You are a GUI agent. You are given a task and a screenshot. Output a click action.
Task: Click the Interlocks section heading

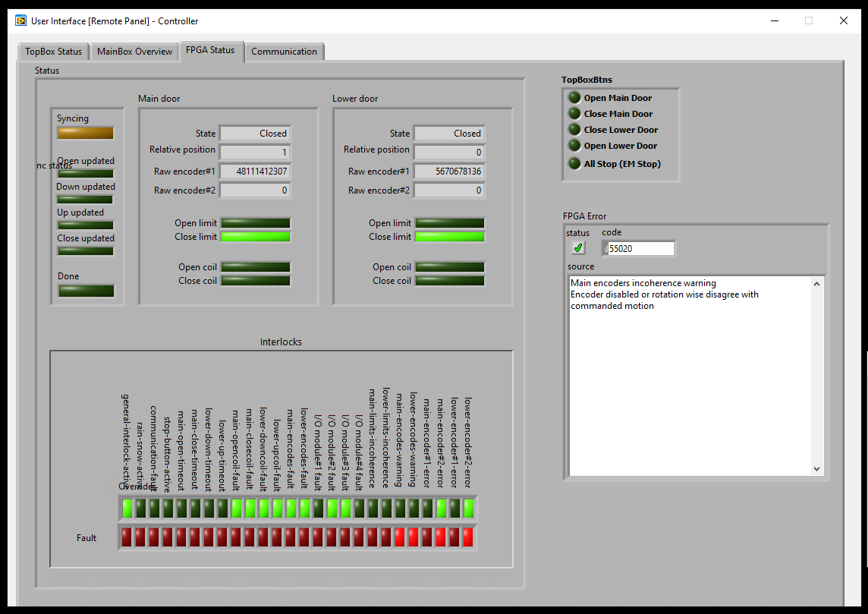(x=281, y=342)
